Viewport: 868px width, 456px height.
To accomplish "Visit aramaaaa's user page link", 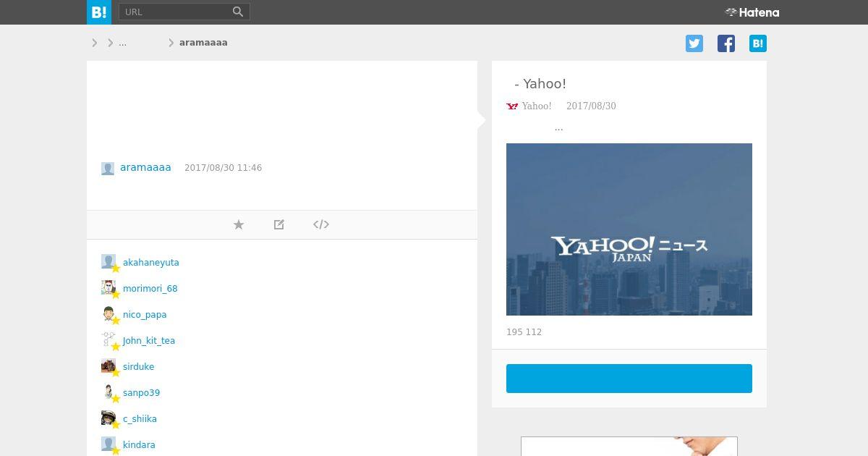I will coord(145,167).
